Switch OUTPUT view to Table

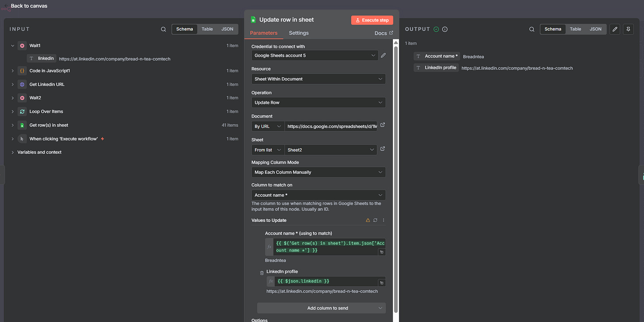(x=575, y=29)
